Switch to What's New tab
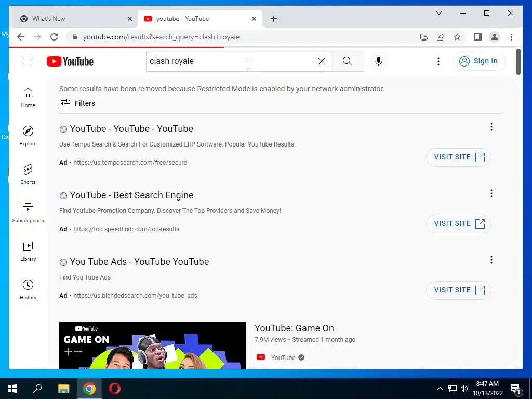 click(73, 19)
